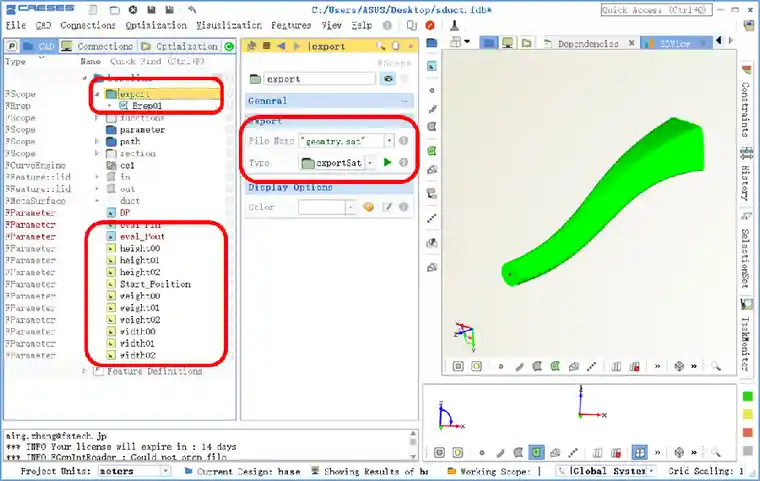Collapse the export scope tree node
The width and height of the screenshot is (760, 481).
coord(97,94)
